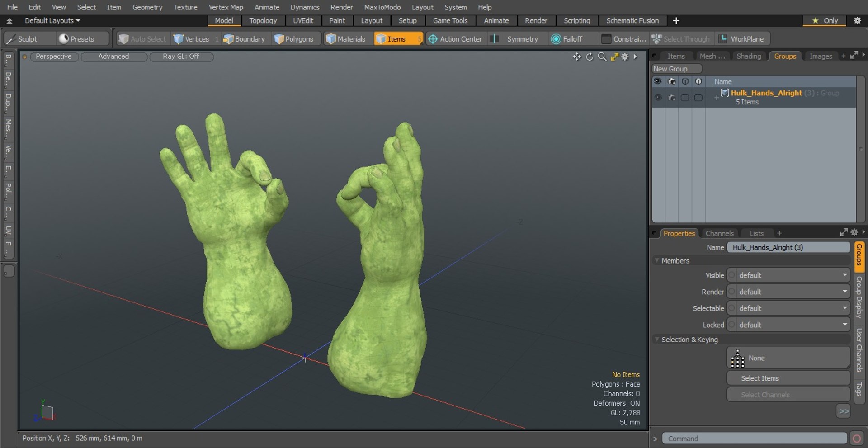Open Properties panel settings gear
Viewport: 868px width, 448px height.
(854, 232)
